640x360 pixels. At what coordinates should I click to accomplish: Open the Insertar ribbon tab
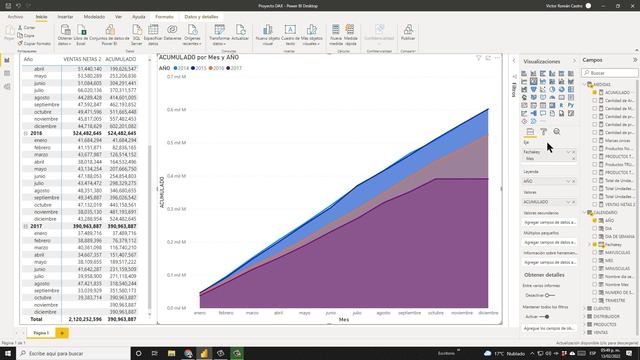[x=65, y=17]
